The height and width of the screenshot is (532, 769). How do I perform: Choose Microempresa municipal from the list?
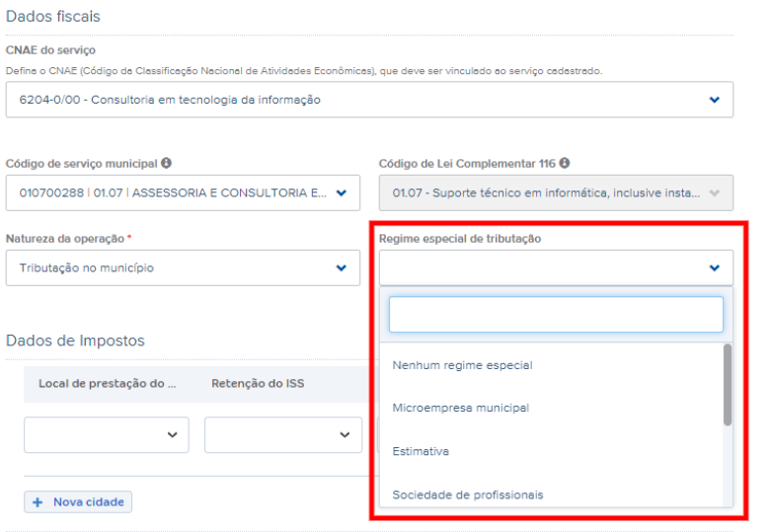(x=460, y=408)
